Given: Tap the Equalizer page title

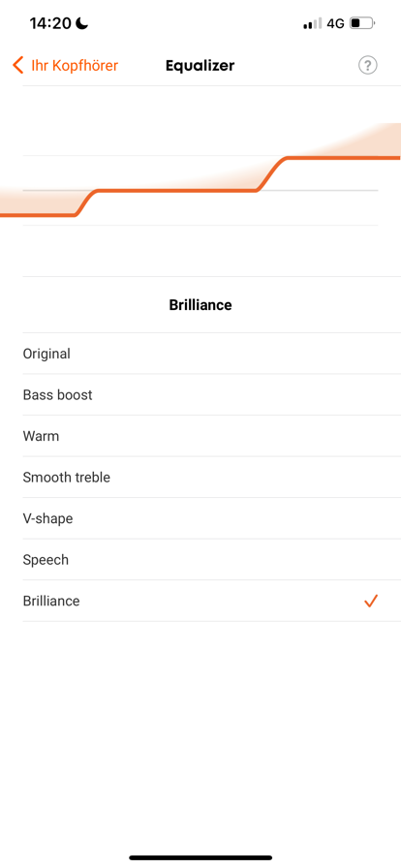Looking at the screenshot, I should [x=200, y=65].
